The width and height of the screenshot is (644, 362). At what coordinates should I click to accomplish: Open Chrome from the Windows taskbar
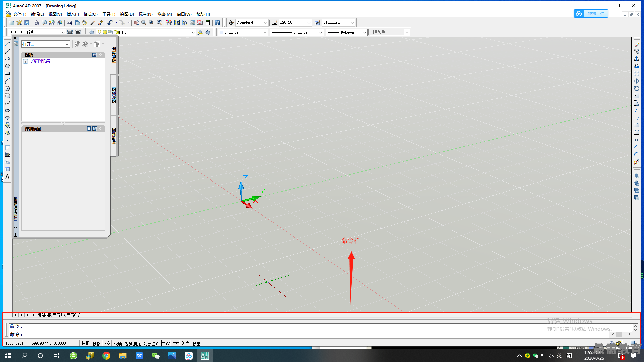pyautogui.click(x=106, y=356)
